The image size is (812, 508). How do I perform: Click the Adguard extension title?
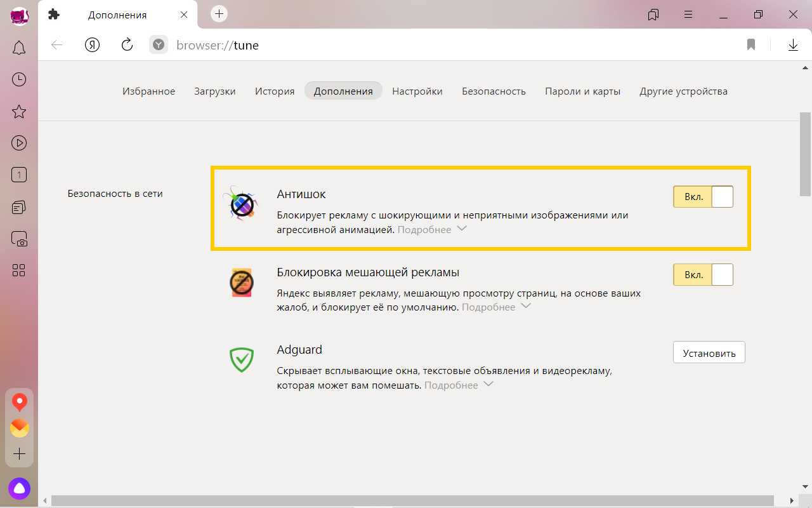(x=299, y=349)
